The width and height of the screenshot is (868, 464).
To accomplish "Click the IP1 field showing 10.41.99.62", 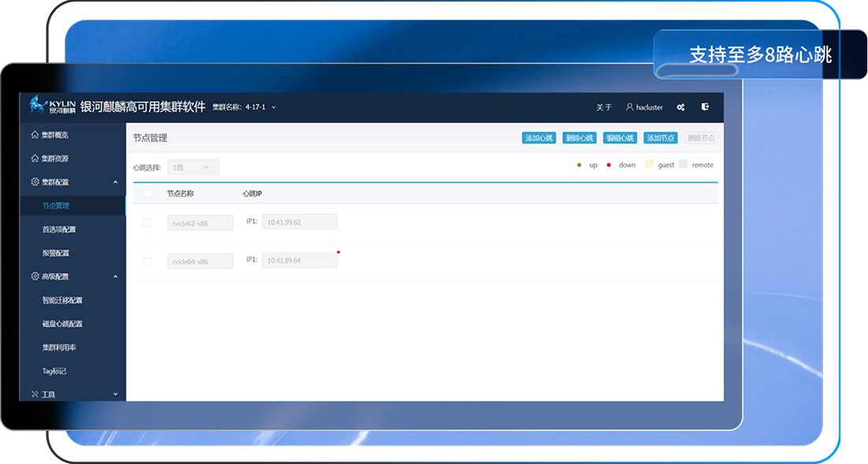I will pyautogui.click(x=299, y=223).
